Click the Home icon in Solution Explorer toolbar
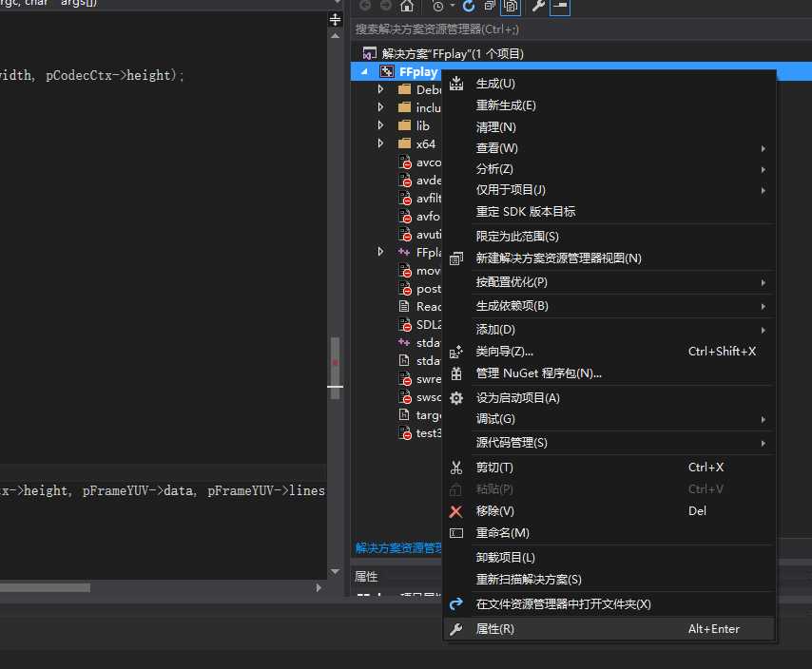The width and height of the screenshot is (812, 669). coord(407,6)
